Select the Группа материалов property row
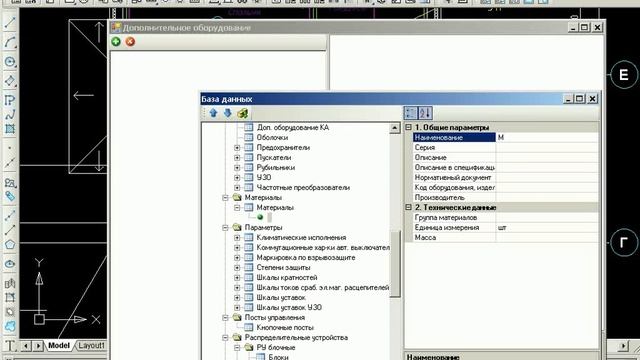Screen dimensions: 640x360 [x=505, y=218]
